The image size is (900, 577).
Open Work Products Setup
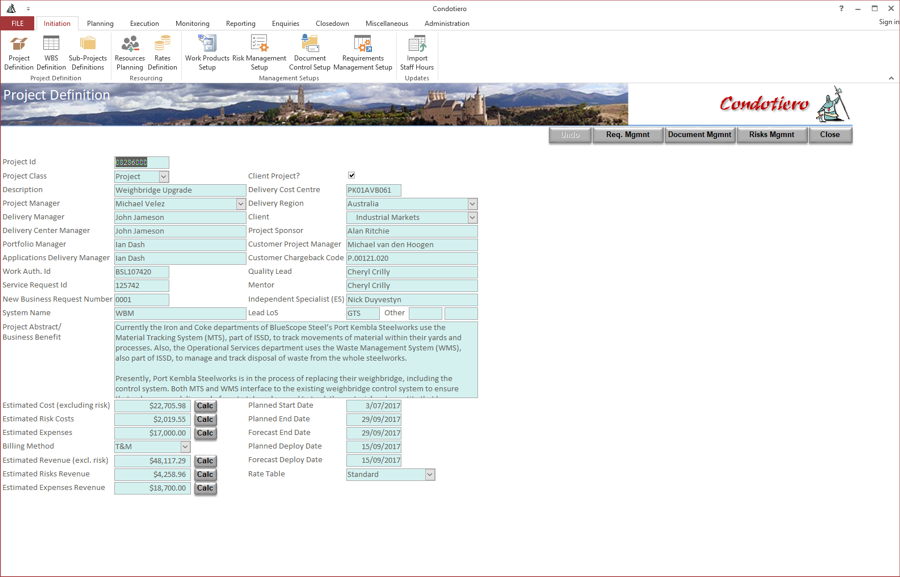207,52
